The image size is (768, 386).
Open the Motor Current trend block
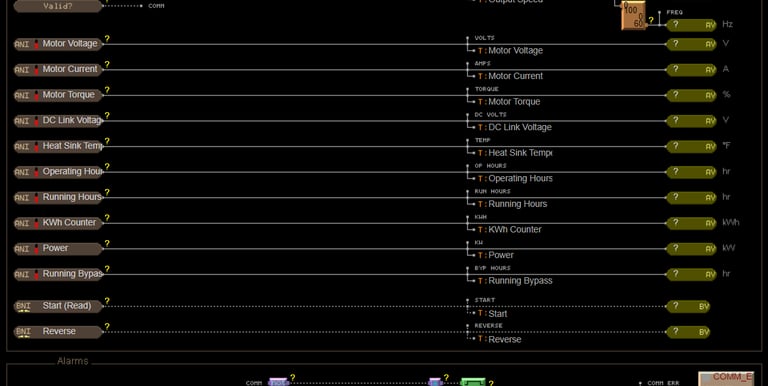click(x=510, y=76)
